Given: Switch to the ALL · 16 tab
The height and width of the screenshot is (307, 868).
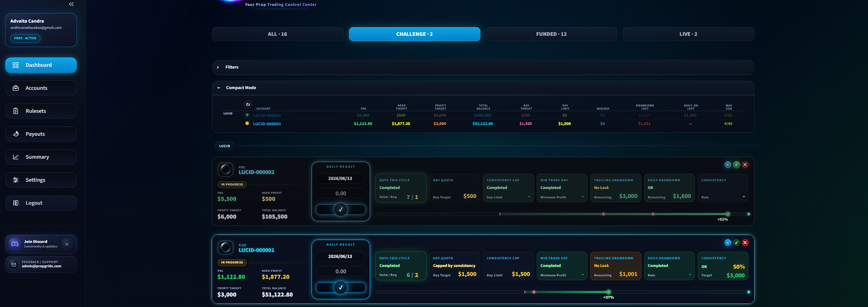Looking at the screenshot, I should coord(277,34).
